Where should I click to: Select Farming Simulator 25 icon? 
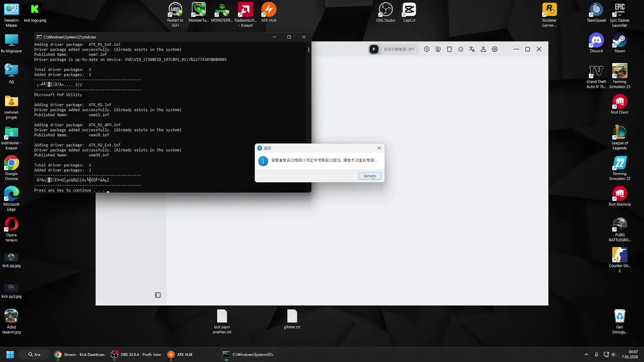[x=620, y=76]
